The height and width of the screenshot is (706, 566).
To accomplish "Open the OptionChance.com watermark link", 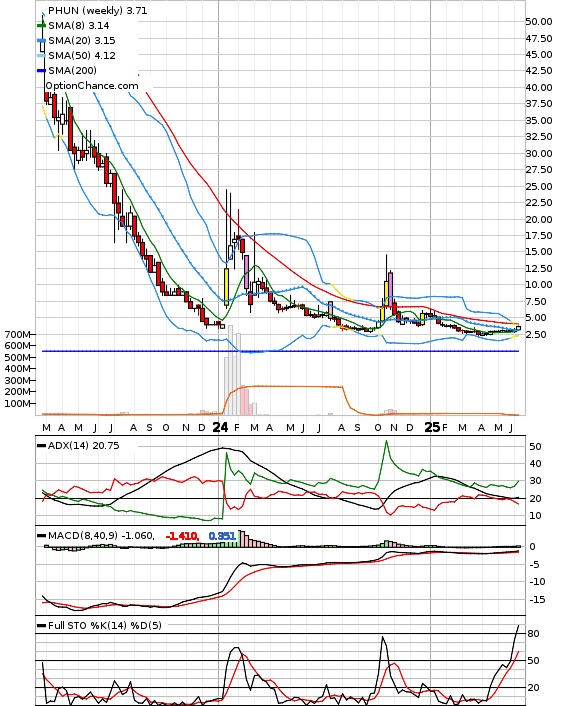I will point(92,86).
